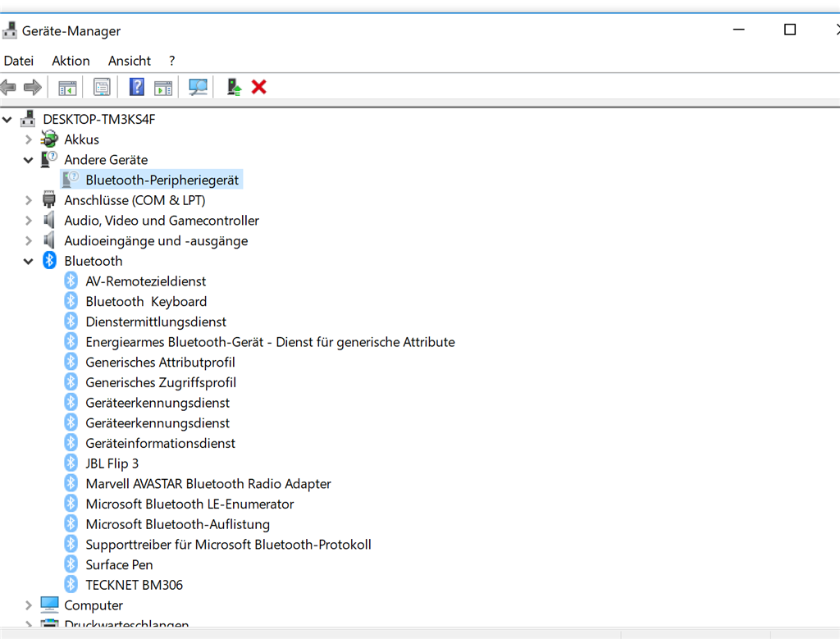
Task: Select Geräteinformationsdienst
Action: tap(160, 444)
